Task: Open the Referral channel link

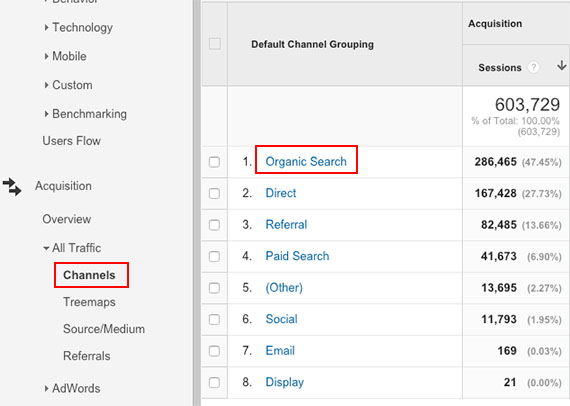Action: point(286,225)
